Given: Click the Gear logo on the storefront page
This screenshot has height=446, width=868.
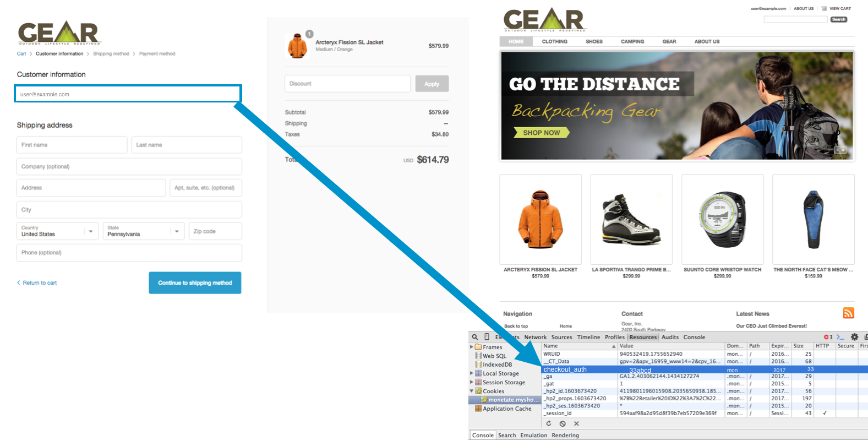Looking at the screenshot, I should (545, 20).
